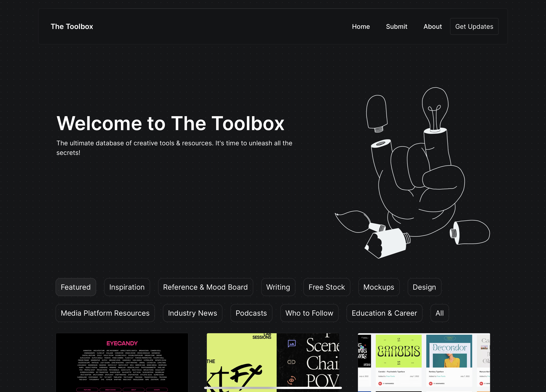Choose the Design category chip
This screenshot has width=546, height=392.
tap(424, 287)
